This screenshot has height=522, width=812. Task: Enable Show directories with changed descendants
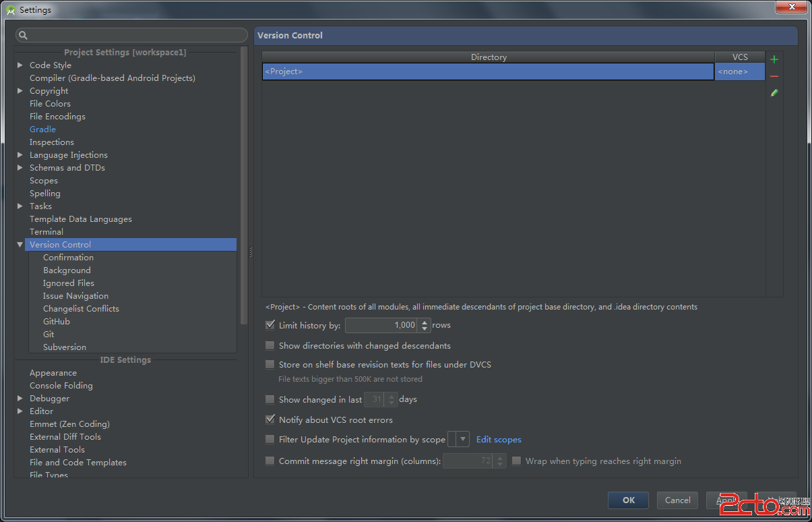point(270,345)
